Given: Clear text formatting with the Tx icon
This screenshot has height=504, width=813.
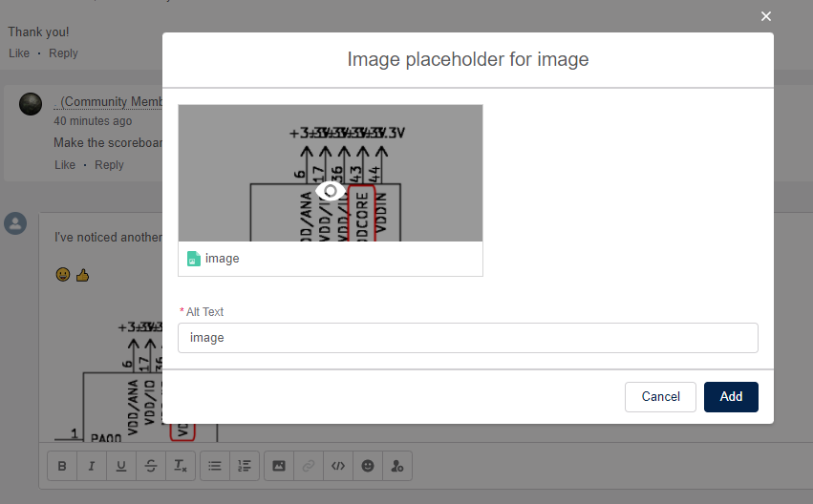Looking at the screenshot, I should pos(181,466).
